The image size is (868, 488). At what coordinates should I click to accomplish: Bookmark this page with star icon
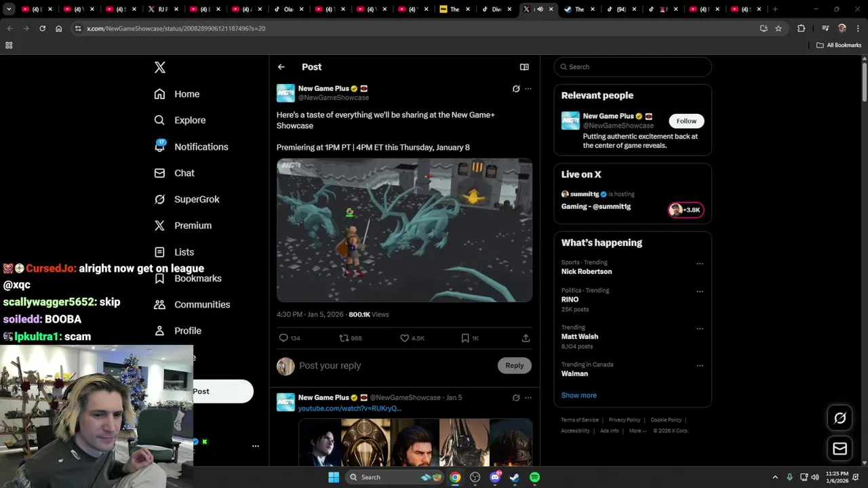[x=778, y=28]
